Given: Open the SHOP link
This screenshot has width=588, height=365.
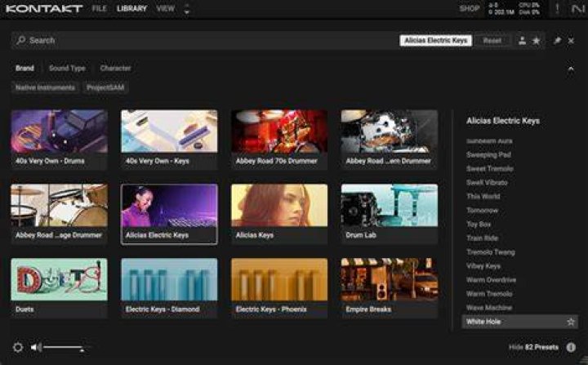Looking at the screenshot, I should 470,8.
